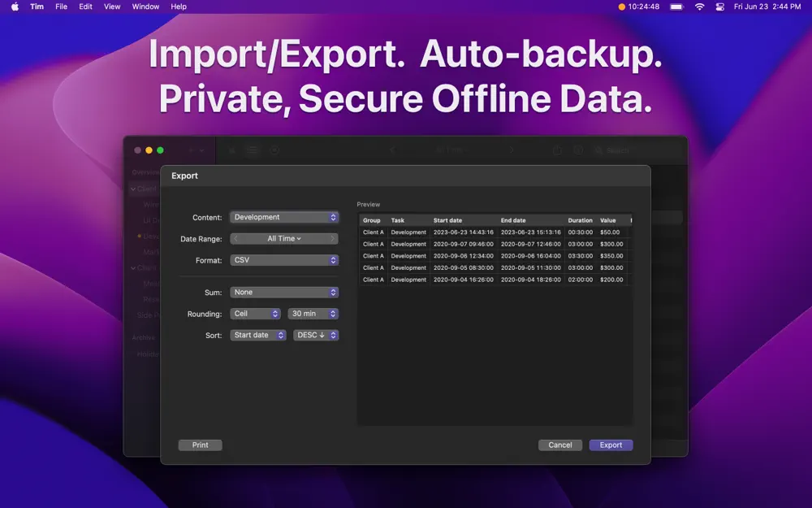This screenshot has width=812, height=508.
Task: Click previous chevron in main window toolbar
Action: tap(392, 150)
